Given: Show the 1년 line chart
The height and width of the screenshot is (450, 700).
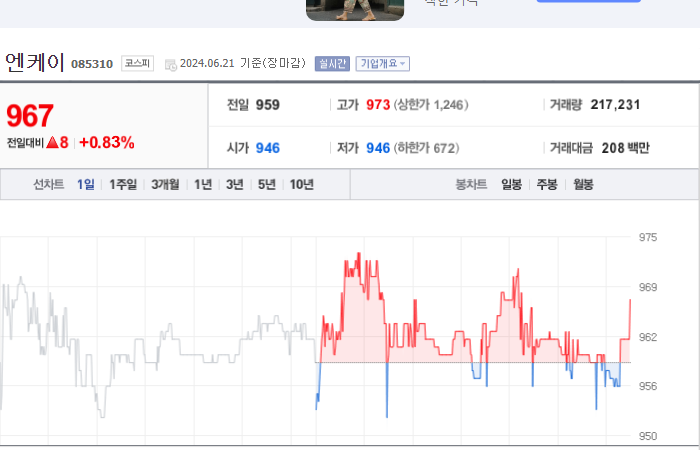Looking at the screenshot, I should [x=203, y=184].
